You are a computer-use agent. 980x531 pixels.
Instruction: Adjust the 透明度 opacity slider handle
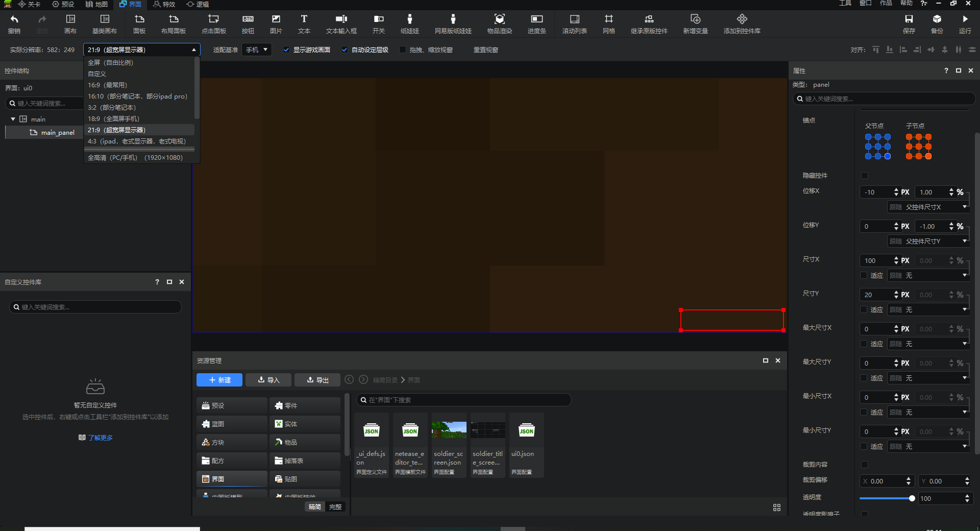coord(912,498)
